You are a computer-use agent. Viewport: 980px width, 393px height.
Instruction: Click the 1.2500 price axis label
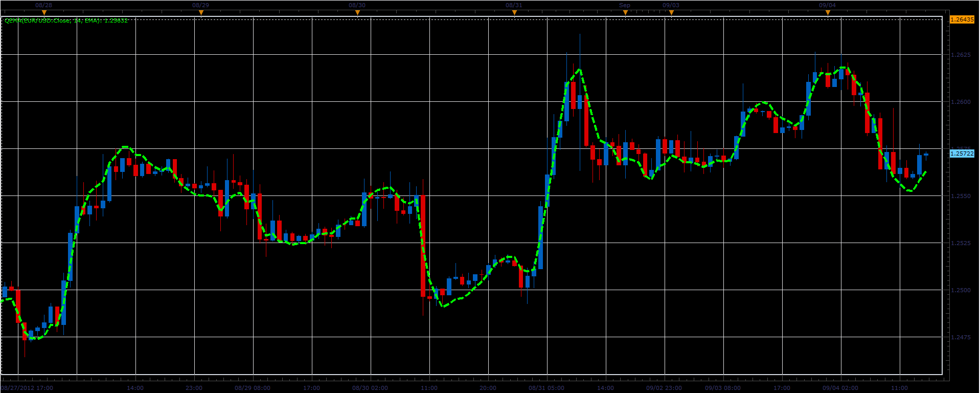pos(961,290)
